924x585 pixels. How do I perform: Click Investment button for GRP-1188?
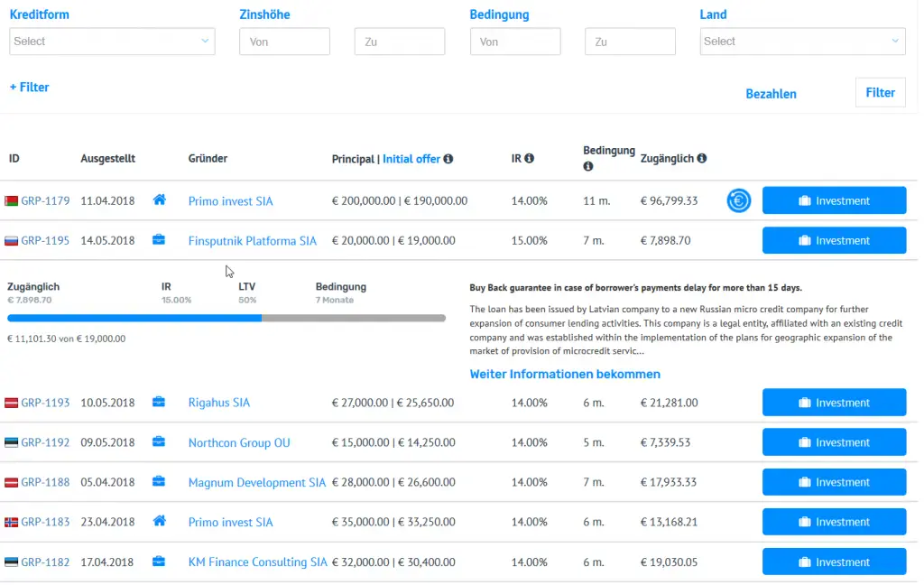(x=835, y=482)
